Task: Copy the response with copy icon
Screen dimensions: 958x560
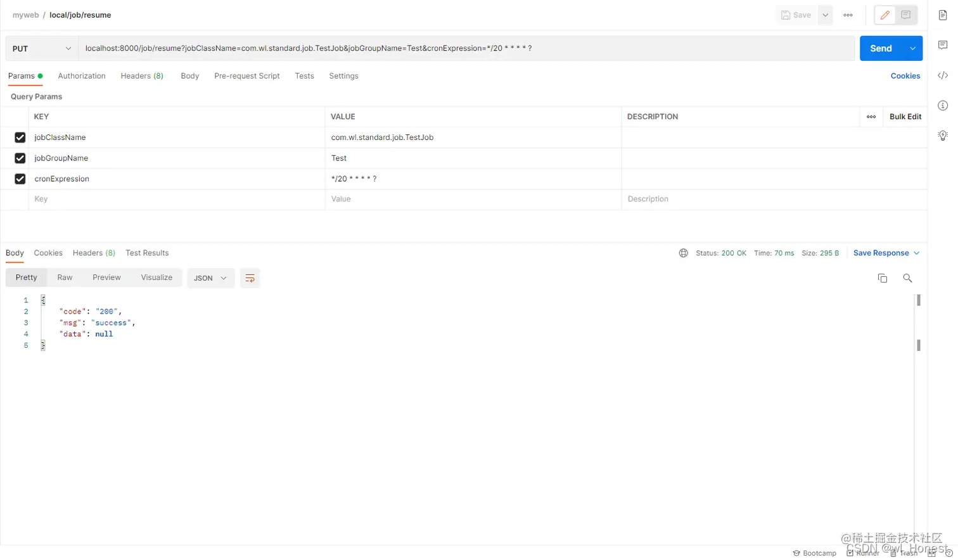Action: [x=882, y=278]
